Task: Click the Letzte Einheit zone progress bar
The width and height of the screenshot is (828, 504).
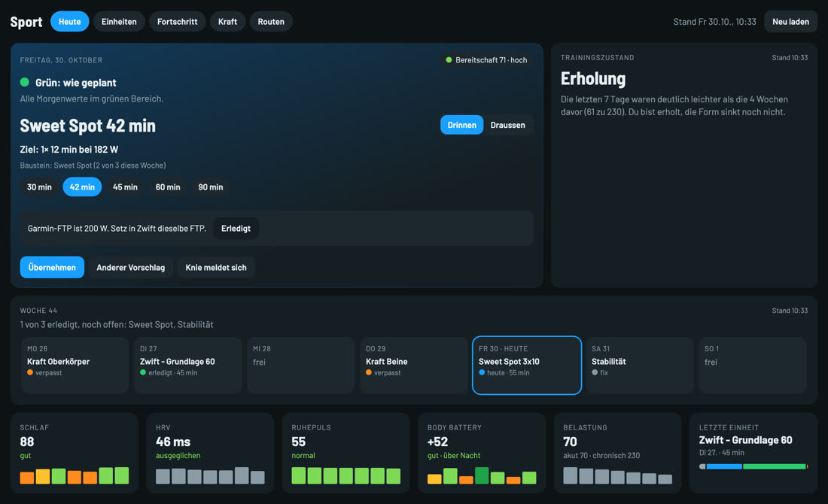Action: pyautogui.click(x=753, y=466)
